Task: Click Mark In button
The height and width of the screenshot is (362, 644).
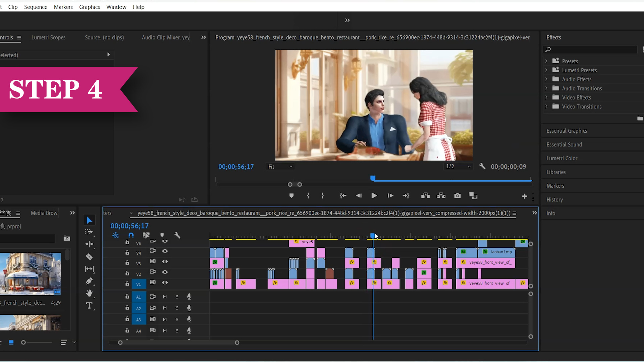Action: click(308, 196)
